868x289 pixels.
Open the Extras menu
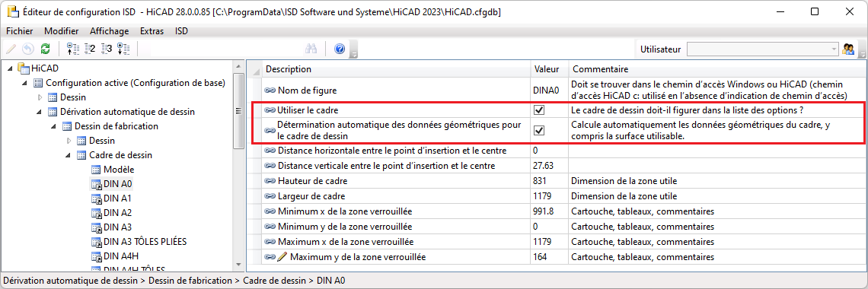152,31
